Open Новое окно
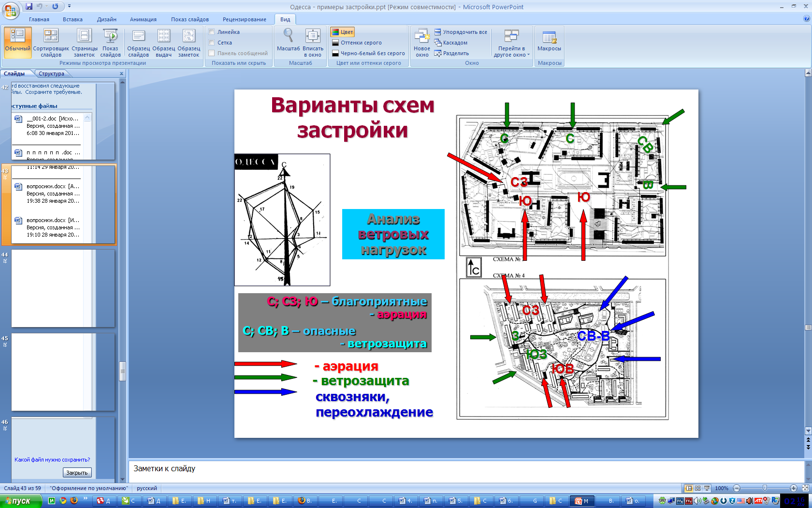 coord(422,43)
